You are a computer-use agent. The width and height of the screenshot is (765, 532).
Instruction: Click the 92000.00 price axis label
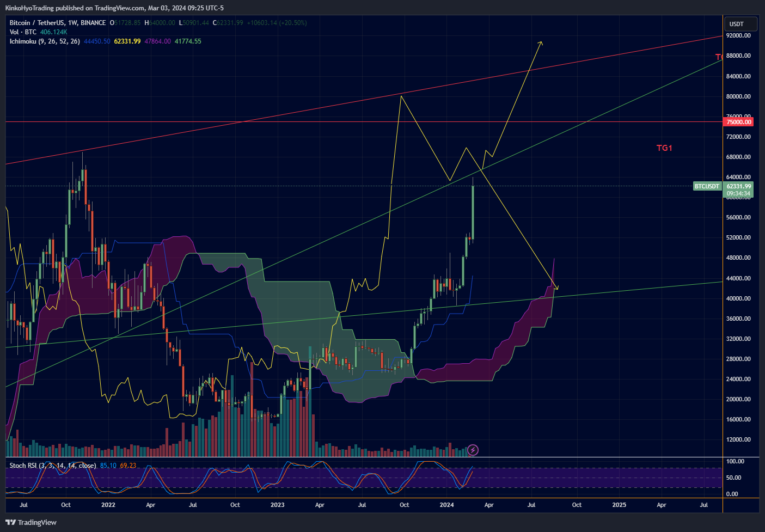(739, 35)
